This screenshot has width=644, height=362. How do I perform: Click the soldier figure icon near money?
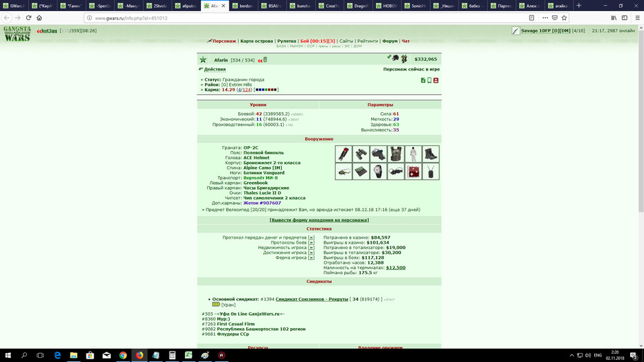[x=404, y=59]
